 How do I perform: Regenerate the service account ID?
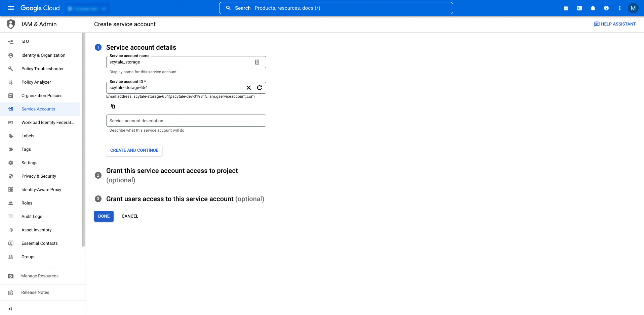pos(259,88)
